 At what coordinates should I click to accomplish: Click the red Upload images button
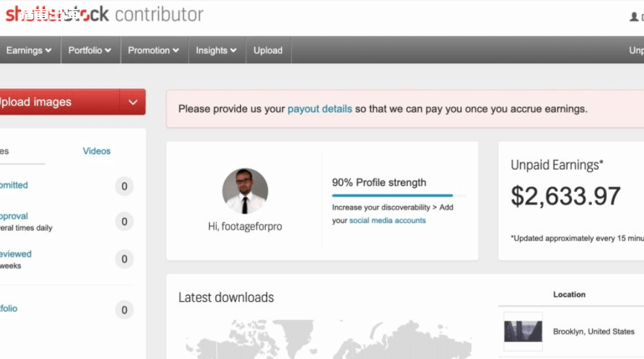tap(58, 102)
